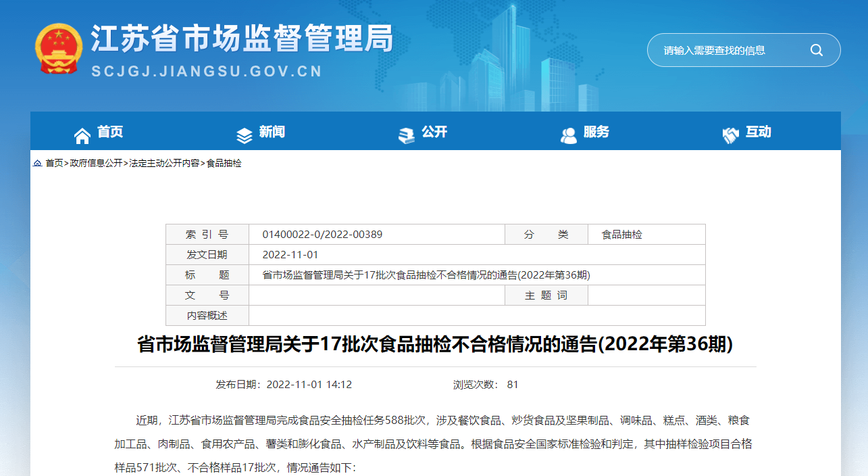Click the 内容概述 label cell
Viewport: 868px width, 476px height.
(207, 316)
